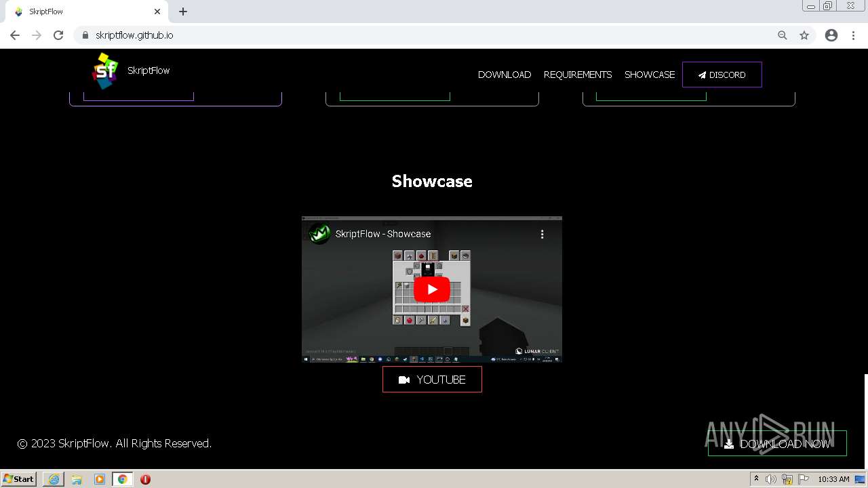The image size is (868, 488).
Task: Open the volume speaker tray icon
Action: point(771,479)
